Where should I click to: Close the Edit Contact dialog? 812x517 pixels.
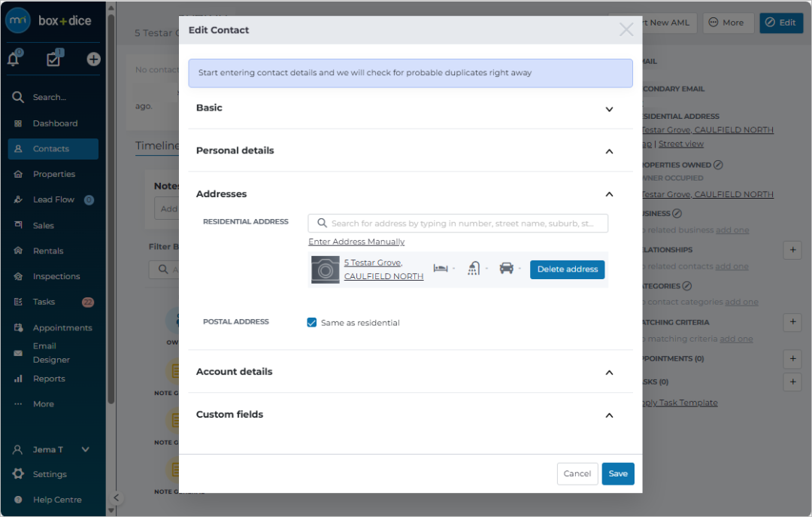coord(626,29)
